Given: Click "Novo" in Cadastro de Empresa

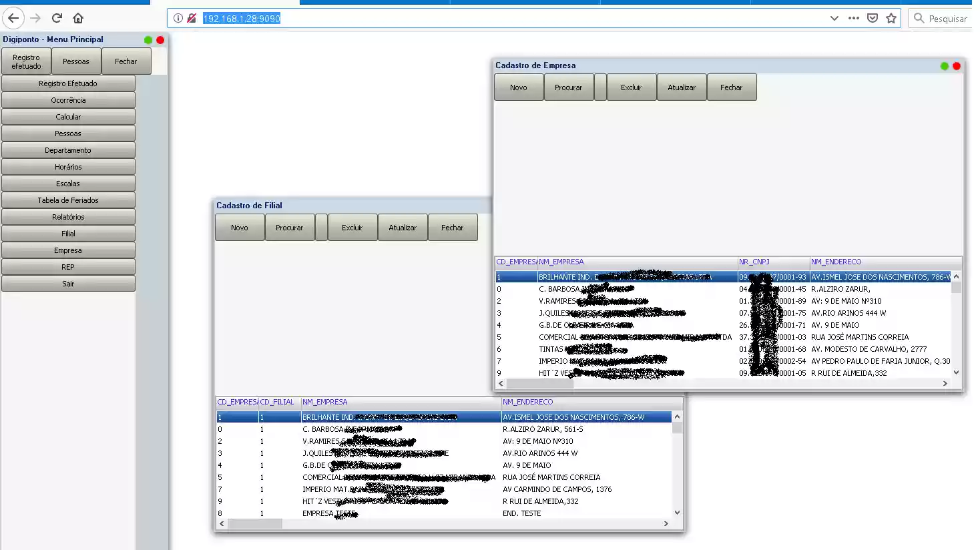Looking at the screenshot, I should 518,87.
